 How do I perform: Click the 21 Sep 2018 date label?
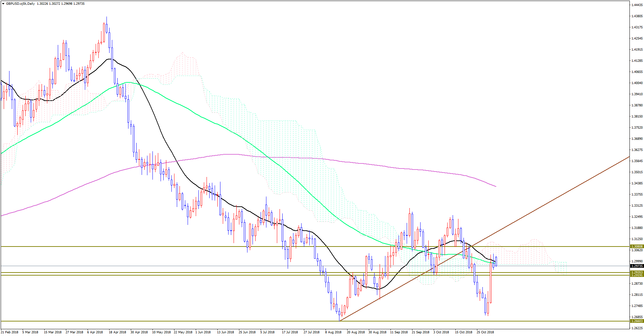tap(421, 332)
